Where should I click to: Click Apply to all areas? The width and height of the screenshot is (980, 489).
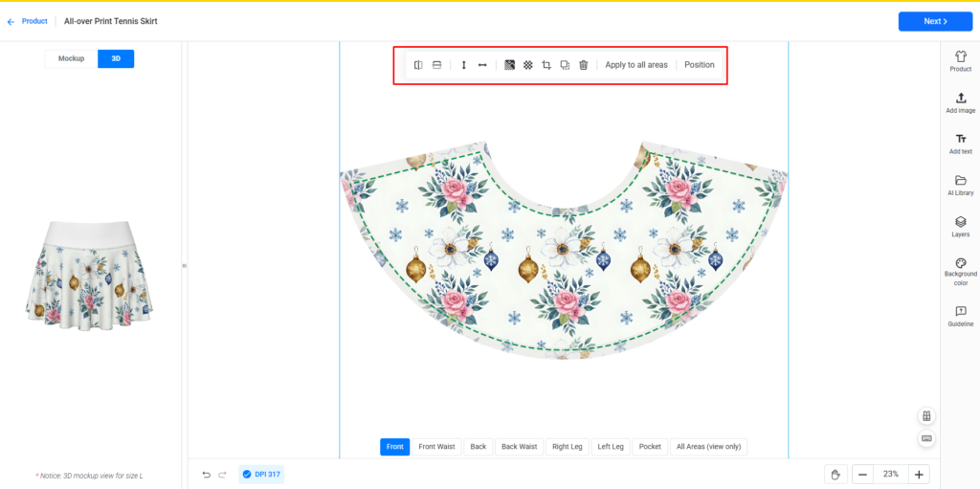636,65
